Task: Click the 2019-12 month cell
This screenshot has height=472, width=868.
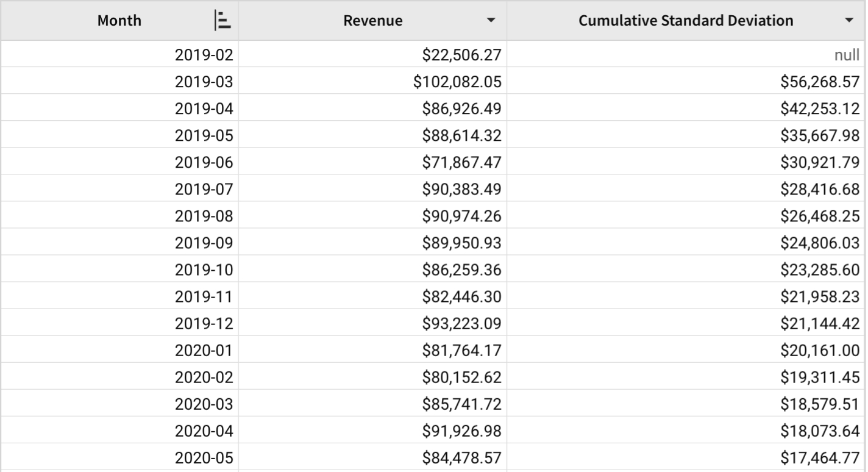Action: click(204, 323)
